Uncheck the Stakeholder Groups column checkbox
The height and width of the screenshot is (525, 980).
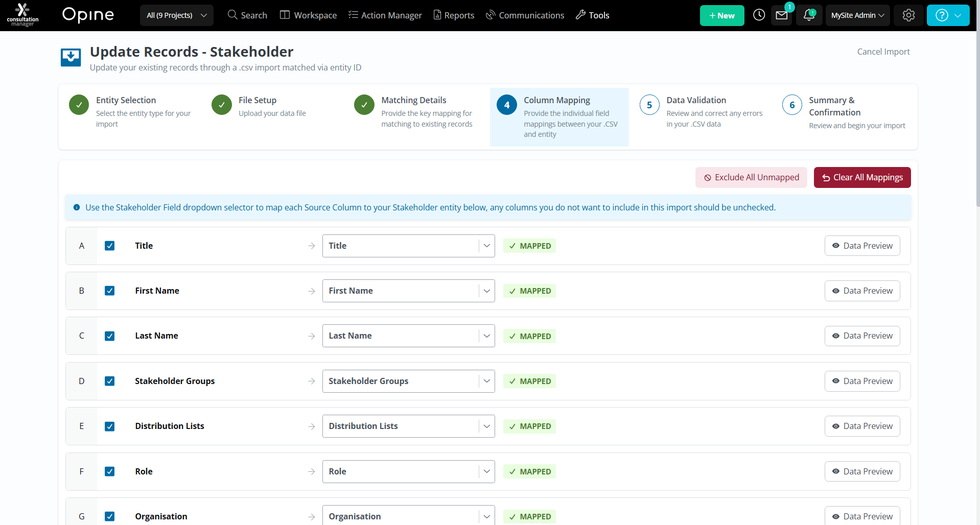(109, 381)
